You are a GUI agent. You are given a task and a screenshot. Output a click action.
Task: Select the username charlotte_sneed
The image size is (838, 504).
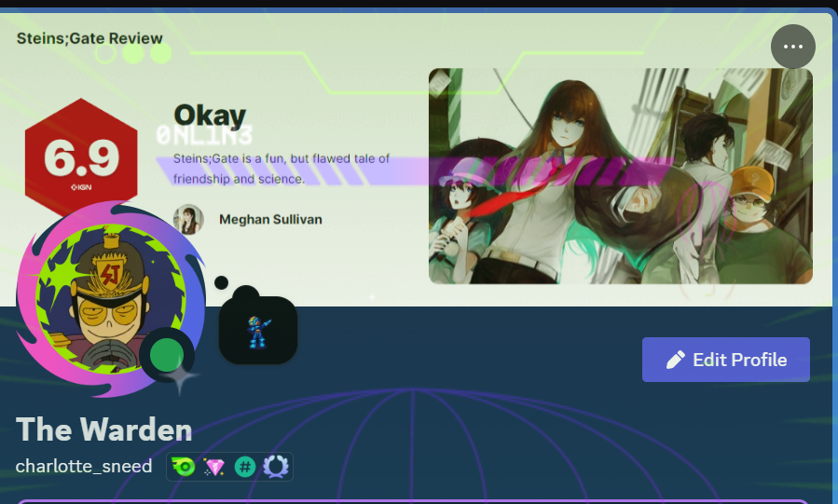pos(84,466)
